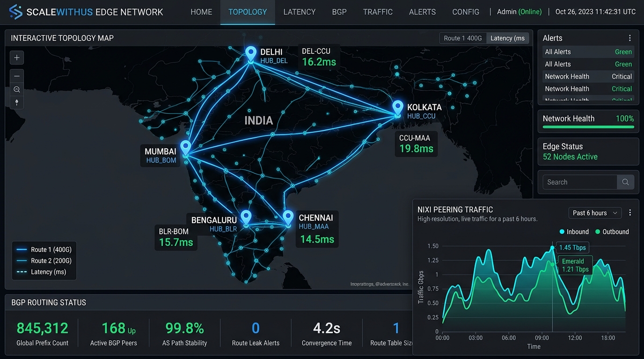
Task: Select the Kolkata hub map pin
Action: (398, 108)
